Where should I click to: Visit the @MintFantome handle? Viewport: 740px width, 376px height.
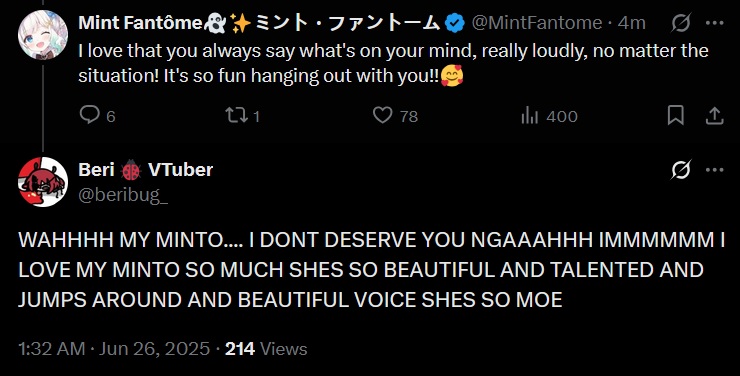coord(537,23)
